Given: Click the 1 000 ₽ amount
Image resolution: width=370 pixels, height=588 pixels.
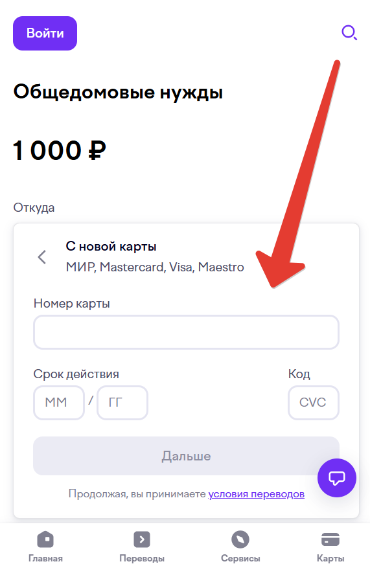Looking at the screenshot, I should (x=60, y=150).
